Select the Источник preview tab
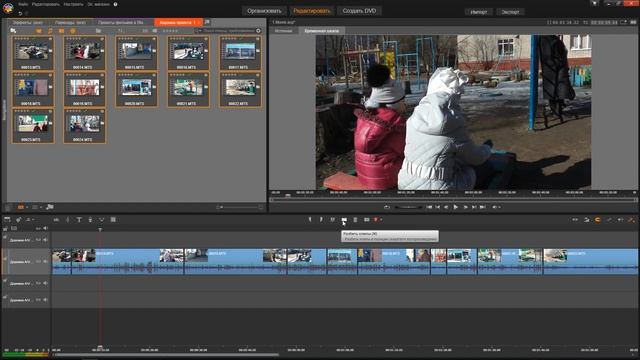640x360 pixels. (283, 31)
